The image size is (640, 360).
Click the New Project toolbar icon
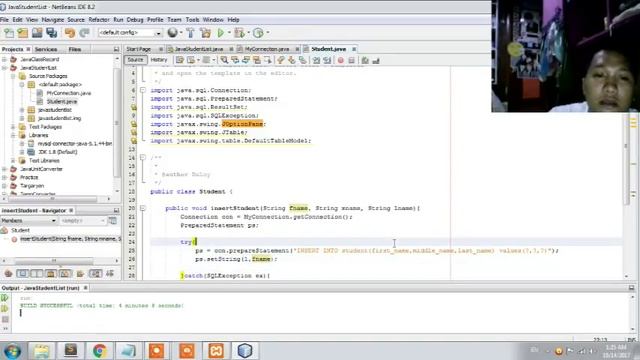[23, 33]
